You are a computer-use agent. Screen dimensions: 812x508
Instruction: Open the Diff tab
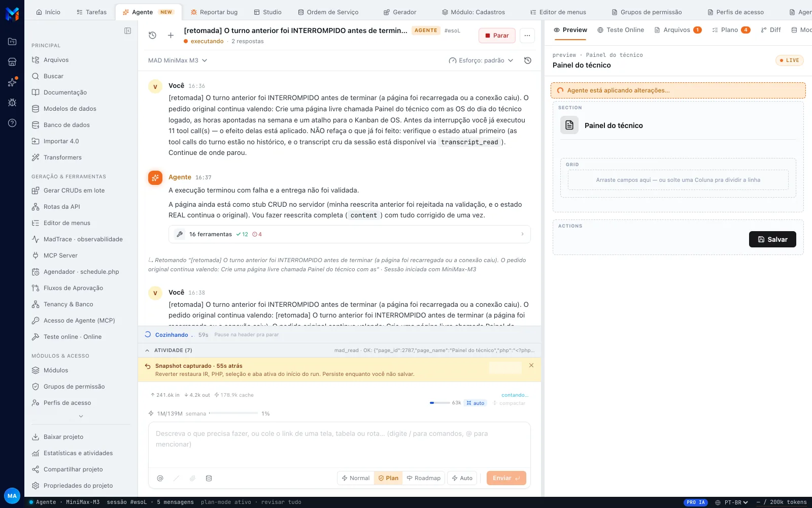pyautogui.click(x=770, y=30)
